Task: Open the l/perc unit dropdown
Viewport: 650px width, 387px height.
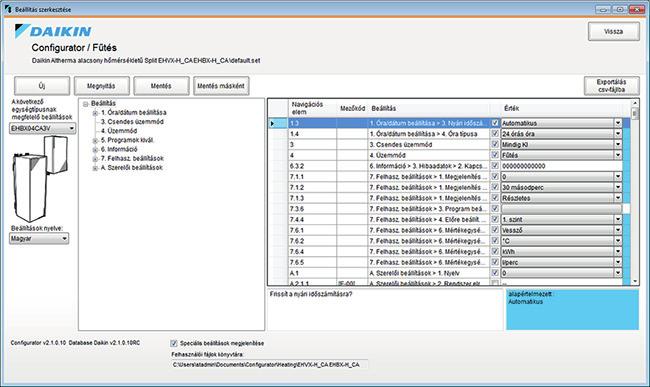Action: coord(618,262)
